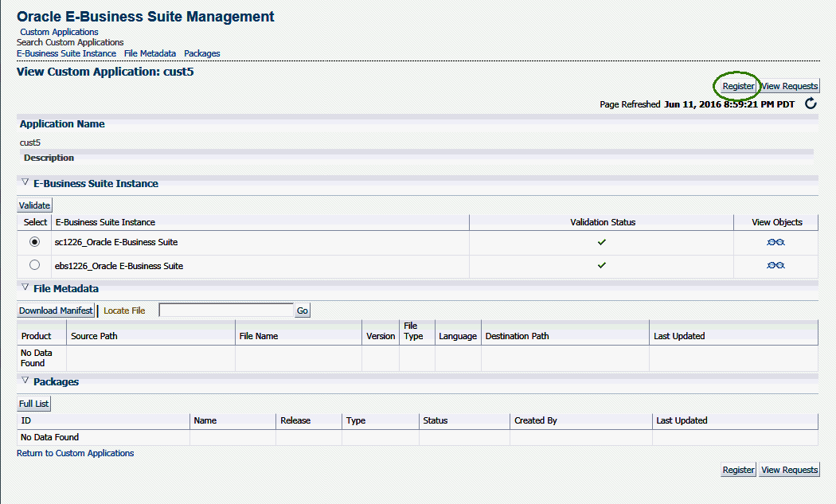Image resolution: width=836 pixels, height=504 pixels.
Task: Click the cust5 application name value
Action: click(x=30, y=143)
